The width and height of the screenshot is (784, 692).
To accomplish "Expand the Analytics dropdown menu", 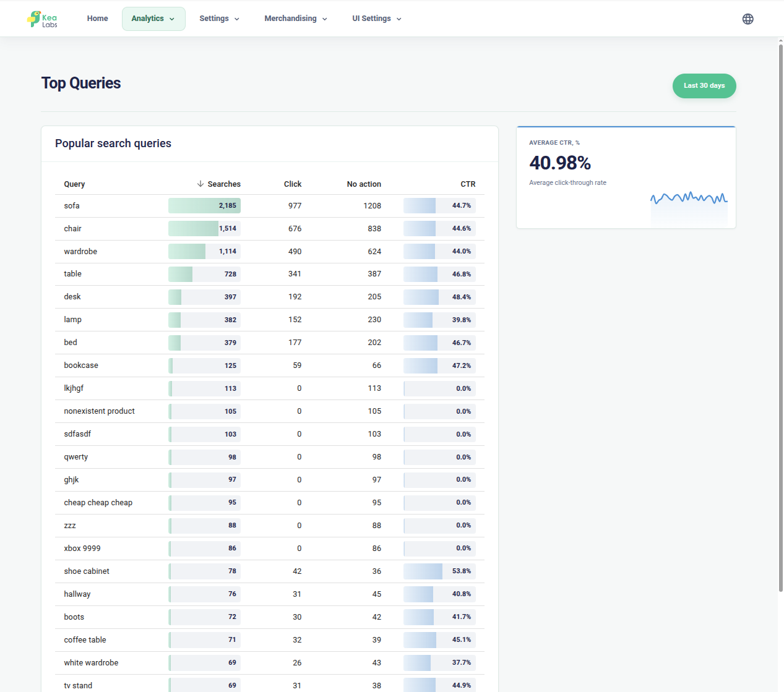I will (153, 19).
